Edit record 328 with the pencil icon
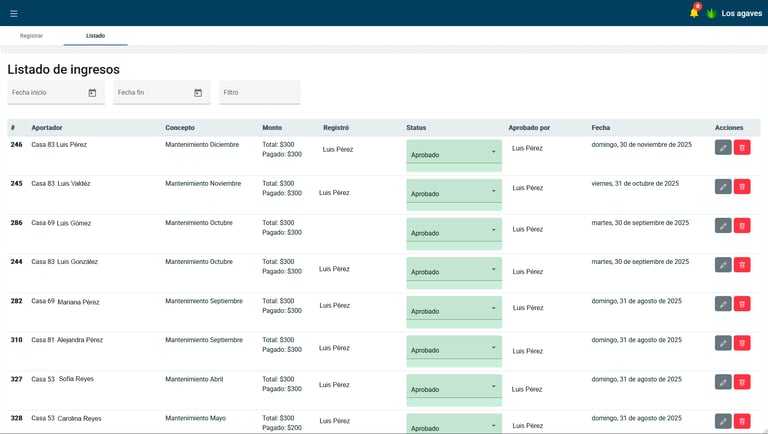This screenshot has width=768, height=434. (723, 421)
